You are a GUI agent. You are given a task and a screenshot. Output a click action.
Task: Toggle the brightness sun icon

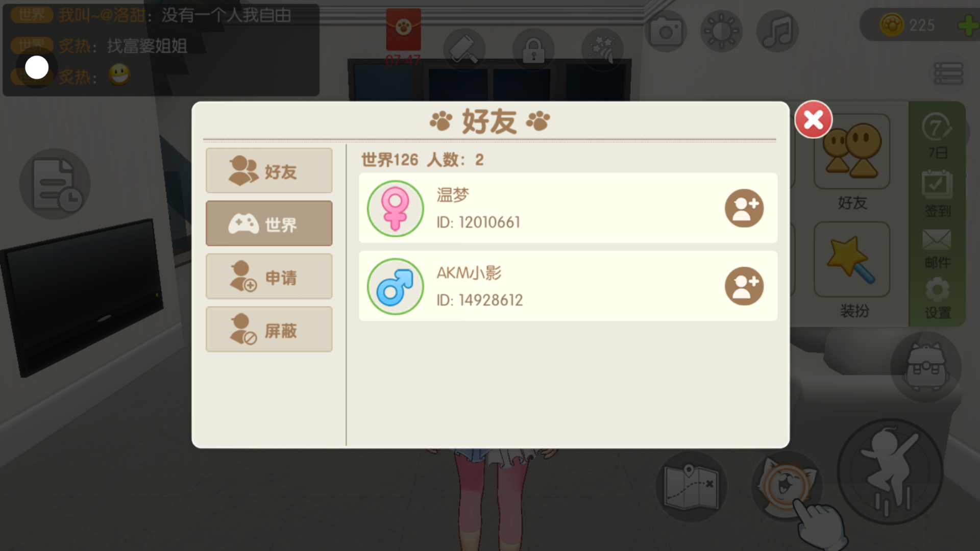point(721,31)
